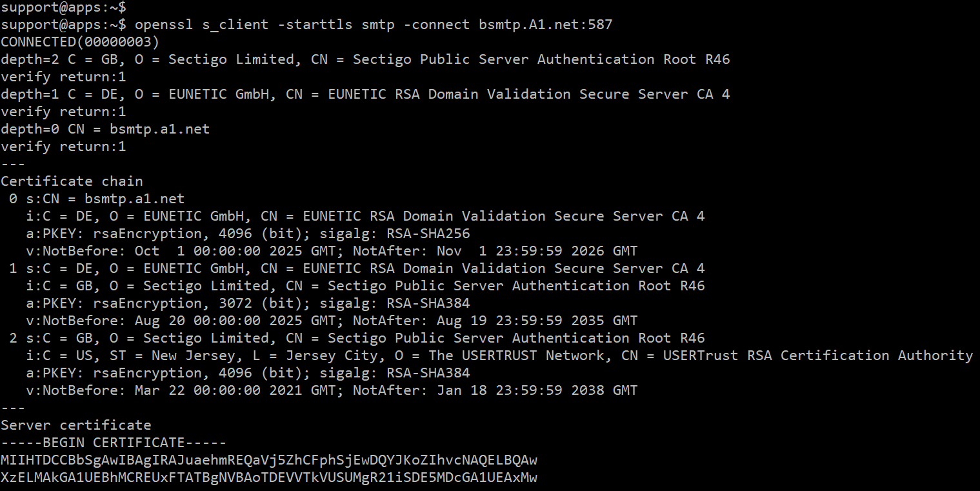Click the USERTrust RSA Certification Authority issuer line
980x491 pixels.
point(499,356)
